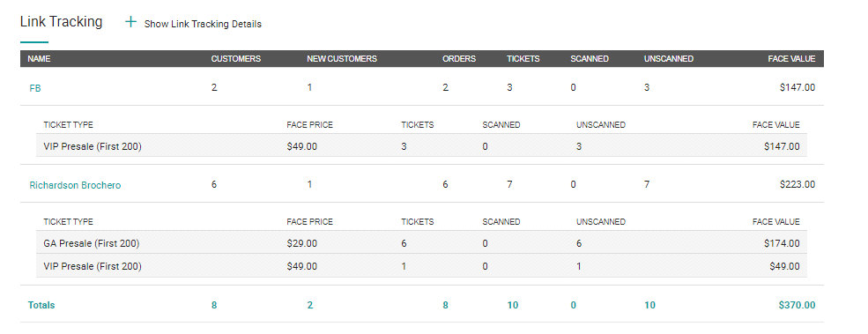
Task: Click the Richardson Brochero tickets count 7
Action: click(509, 184)
